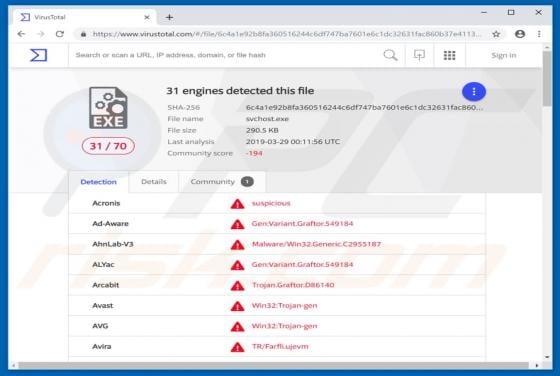Click the scroll-down arrow of the vertical scrollbar
This screenshot has height=376, width=560.
[x=547, y=357]
